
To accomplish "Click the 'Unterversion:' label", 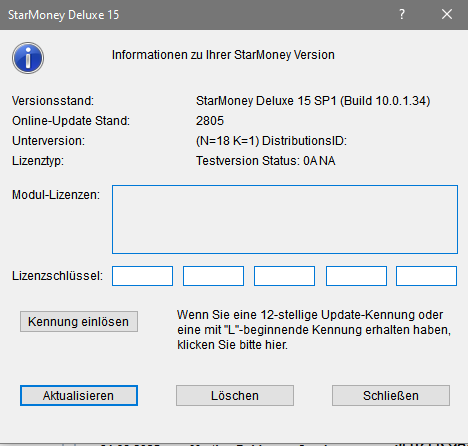I will [48, 141].
